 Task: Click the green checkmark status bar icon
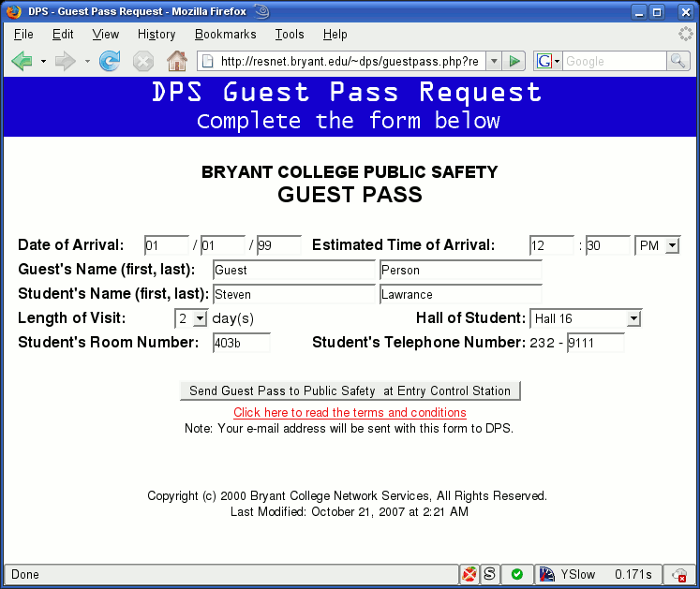(517, 574)
